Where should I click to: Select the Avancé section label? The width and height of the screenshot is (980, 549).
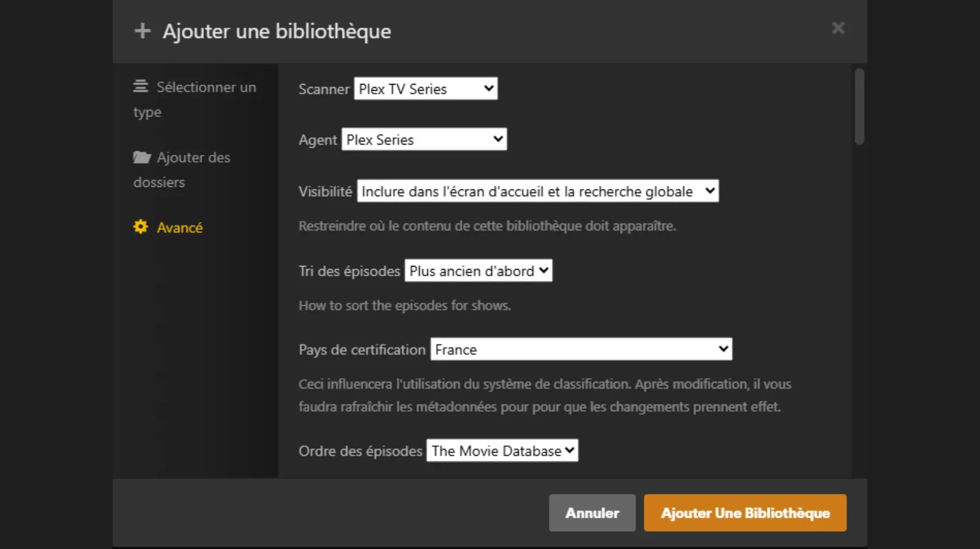coord(179,228)
